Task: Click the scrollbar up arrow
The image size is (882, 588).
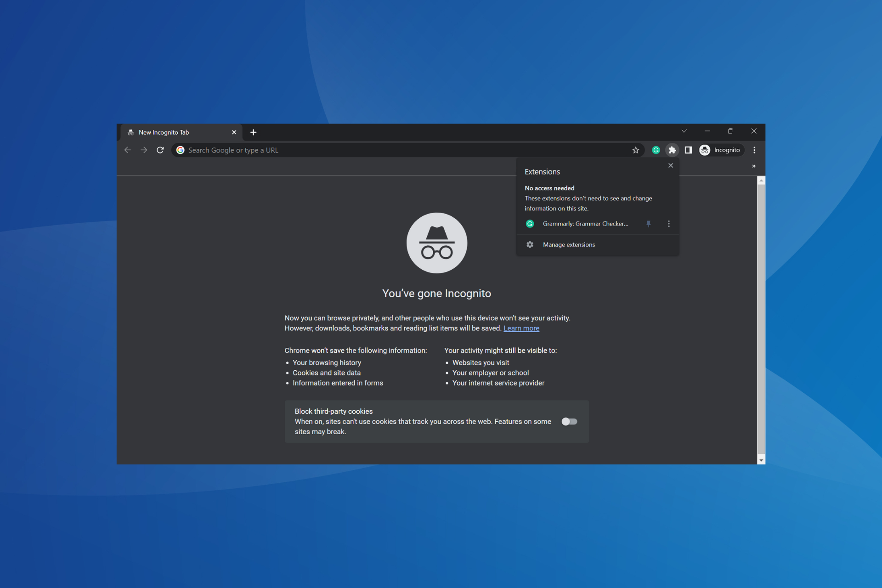Action: click(761, 181)
